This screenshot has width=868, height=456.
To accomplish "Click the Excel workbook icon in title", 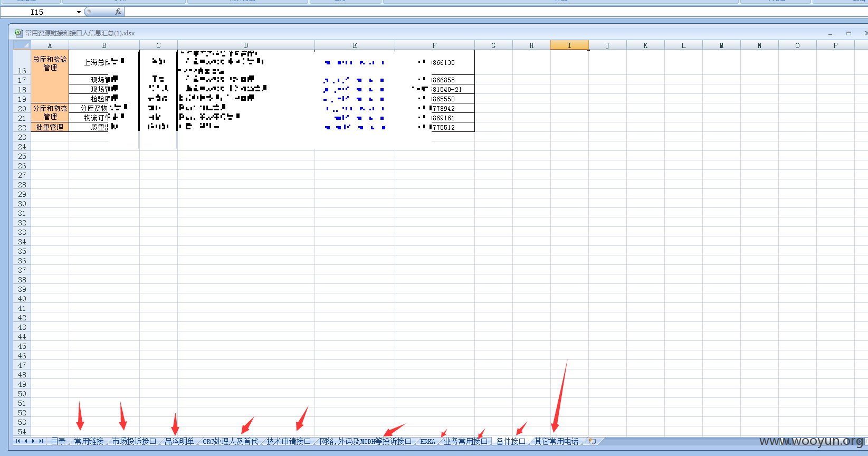I will point(18,33).
